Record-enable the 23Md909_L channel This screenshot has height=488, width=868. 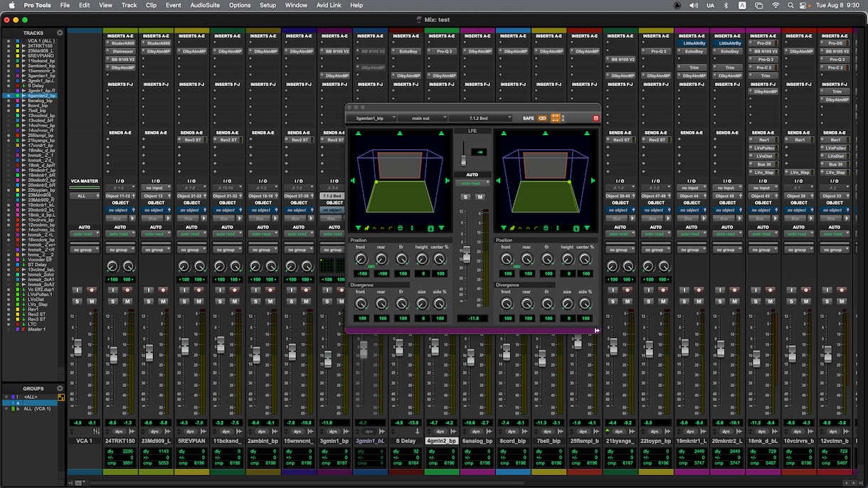pos(164,290)
